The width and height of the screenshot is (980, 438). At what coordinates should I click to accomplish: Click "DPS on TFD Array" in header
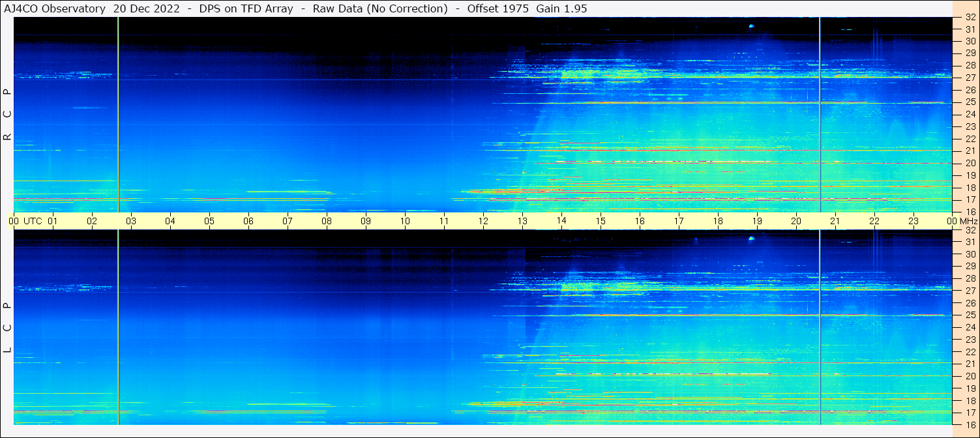247,8
